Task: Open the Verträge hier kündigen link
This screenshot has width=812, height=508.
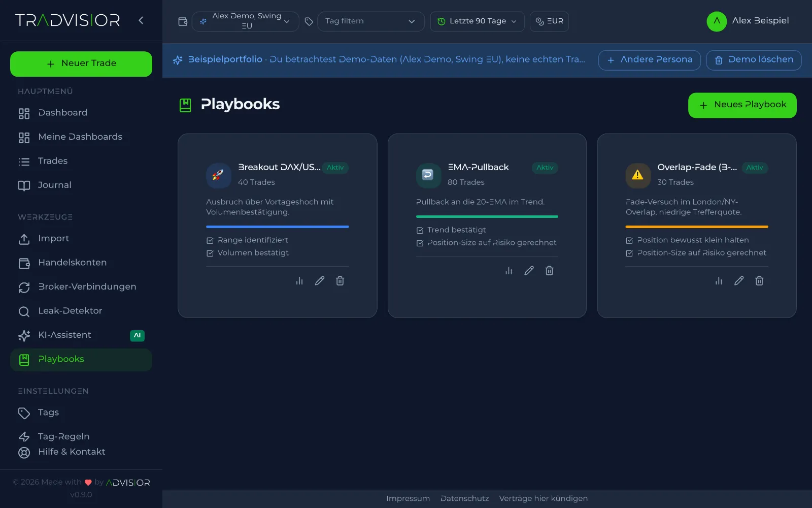Action: click(544, 498)
